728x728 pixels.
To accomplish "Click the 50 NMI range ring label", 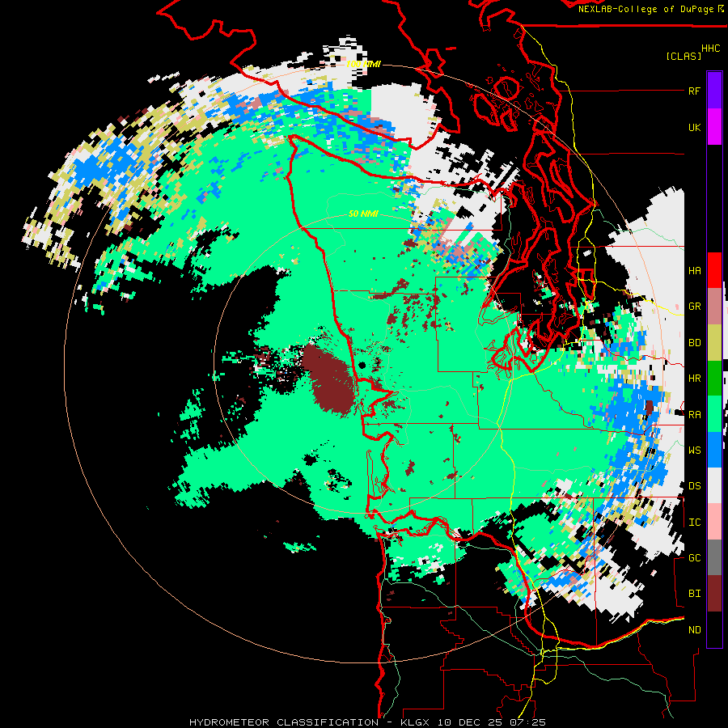I will tap(363, 214).
